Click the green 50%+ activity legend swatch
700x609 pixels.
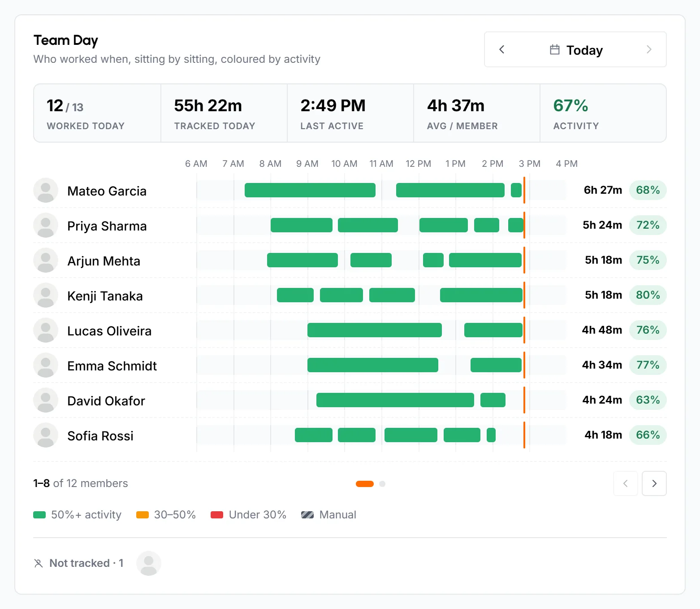click(39, 515)
